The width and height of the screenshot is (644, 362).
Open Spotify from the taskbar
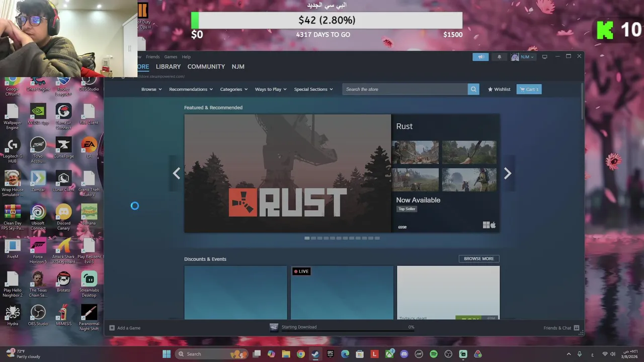[434, 354]
